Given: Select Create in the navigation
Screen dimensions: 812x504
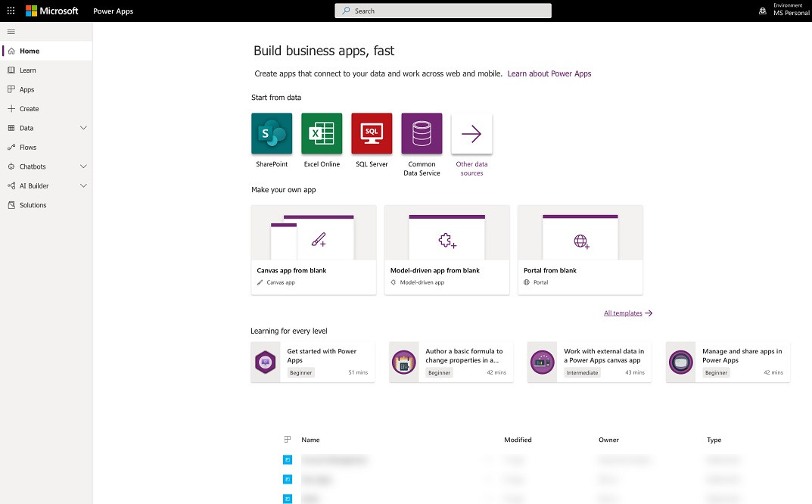Looking at the screenshot, I should [47, 109].
